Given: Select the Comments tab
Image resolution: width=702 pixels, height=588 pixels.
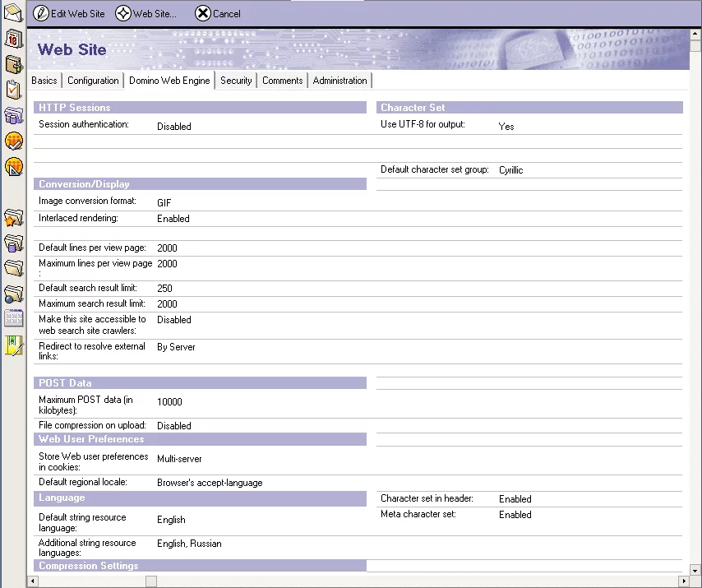Looking at the screenshot, I should click(283, 81).
